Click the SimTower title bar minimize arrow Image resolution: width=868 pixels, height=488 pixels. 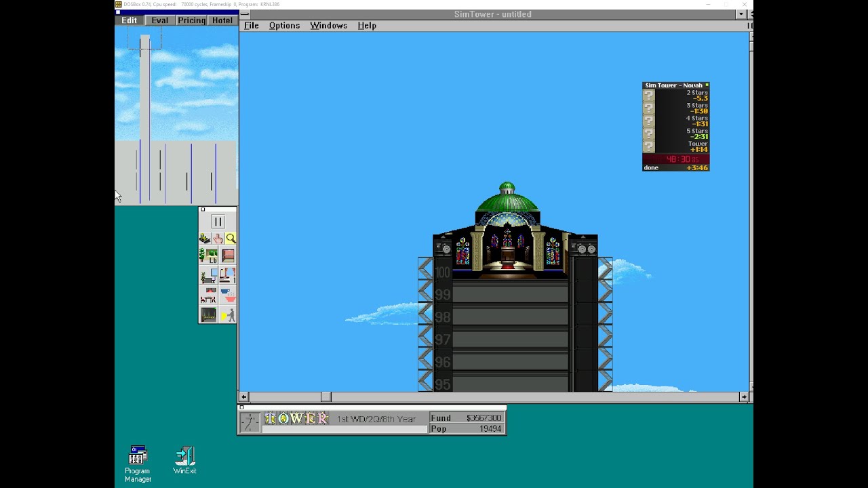[741, 14]
